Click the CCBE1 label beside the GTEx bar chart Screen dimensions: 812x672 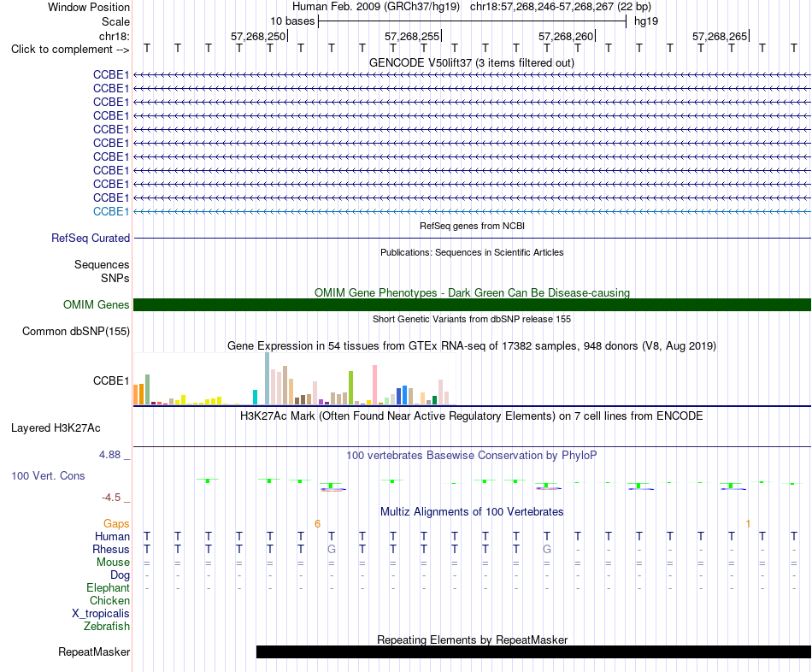111,380
